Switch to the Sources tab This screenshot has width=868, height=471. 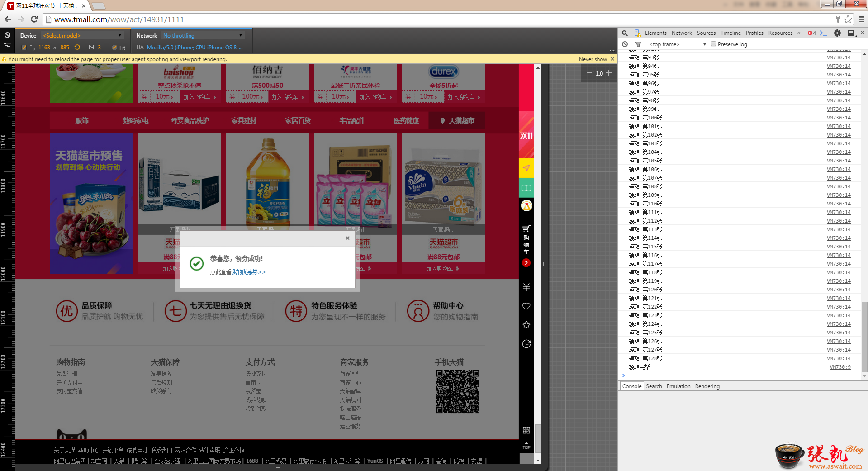(x=706, y=33)
